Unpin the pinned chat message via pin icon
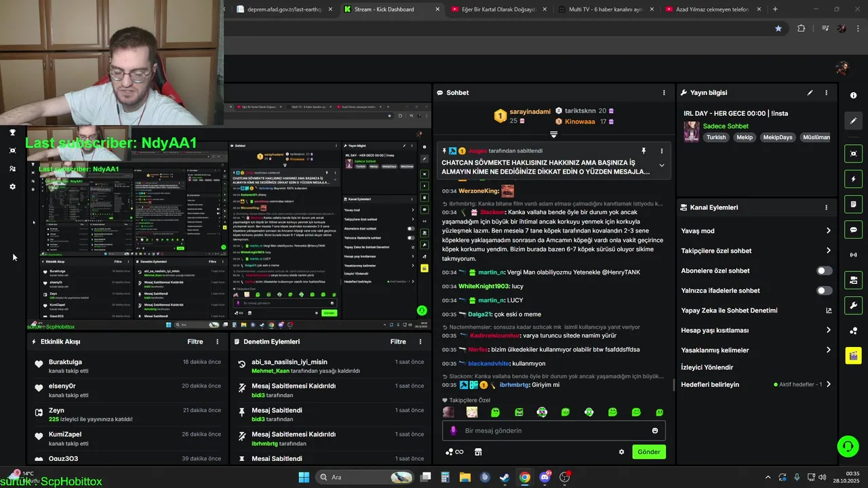 [x=644, y=150]
